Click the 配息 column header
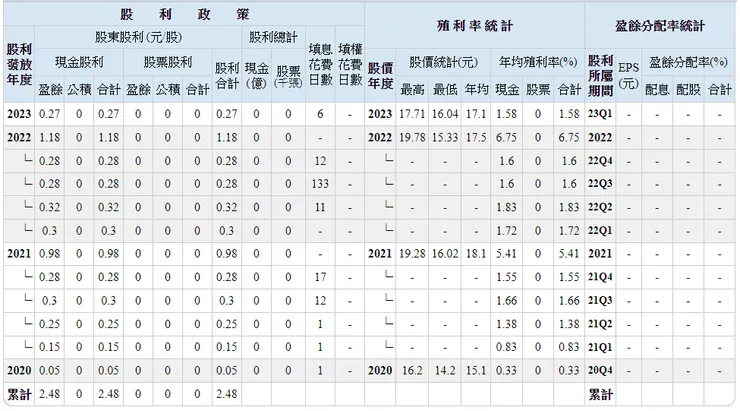740x411 pixels. click(656, 89)
